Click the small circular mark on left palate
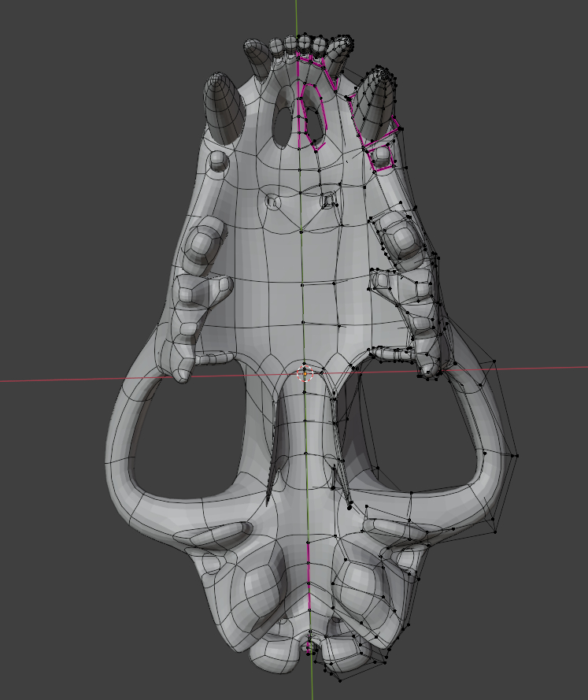This screenshot has height=700, width=588. (x=273, y=202)
